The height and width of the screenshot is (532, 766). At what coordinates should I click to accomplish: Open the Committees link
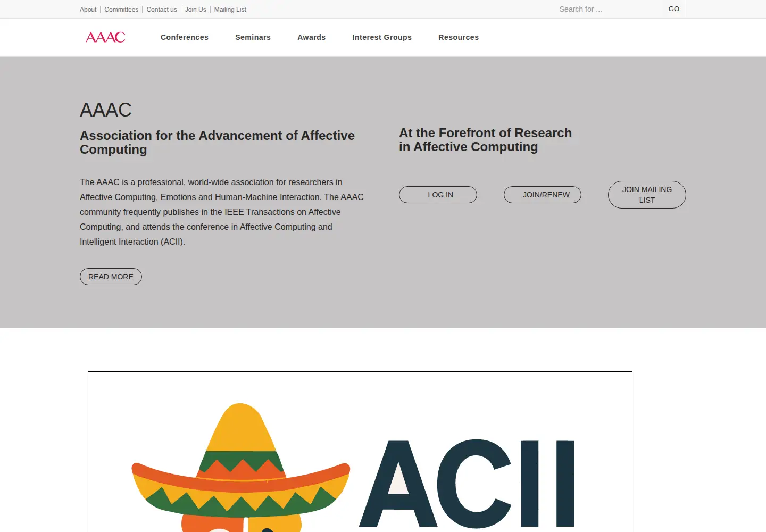(121, 10)
